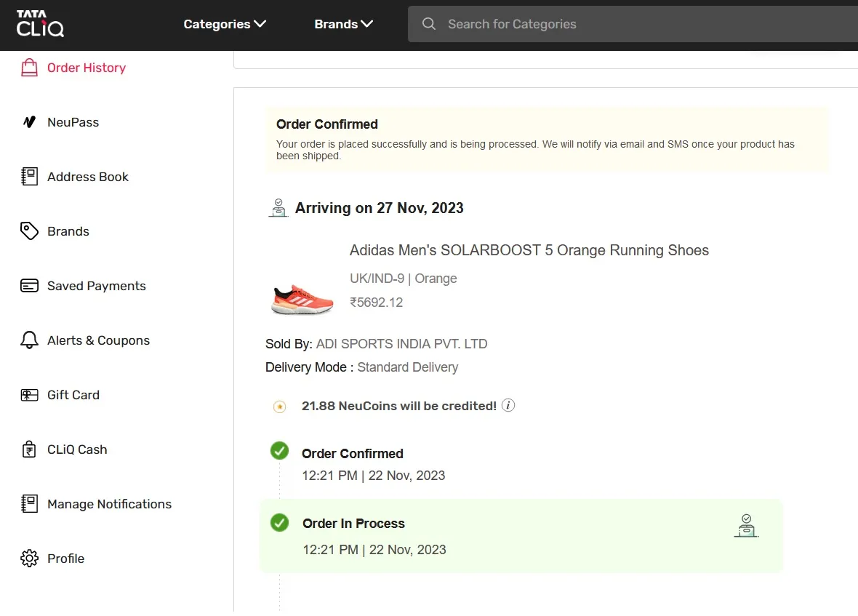Click the NeuCoins coin icon
858x616 pixels.
pos(280,407)
